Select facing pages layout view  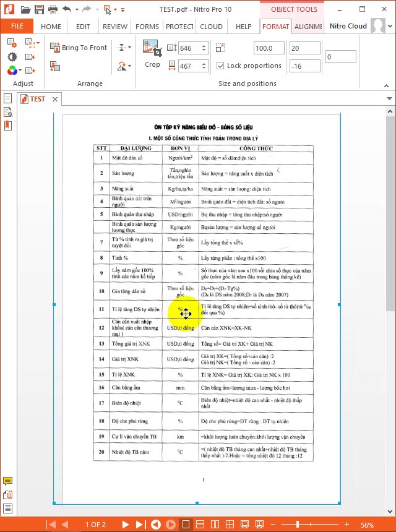(215, 525)
